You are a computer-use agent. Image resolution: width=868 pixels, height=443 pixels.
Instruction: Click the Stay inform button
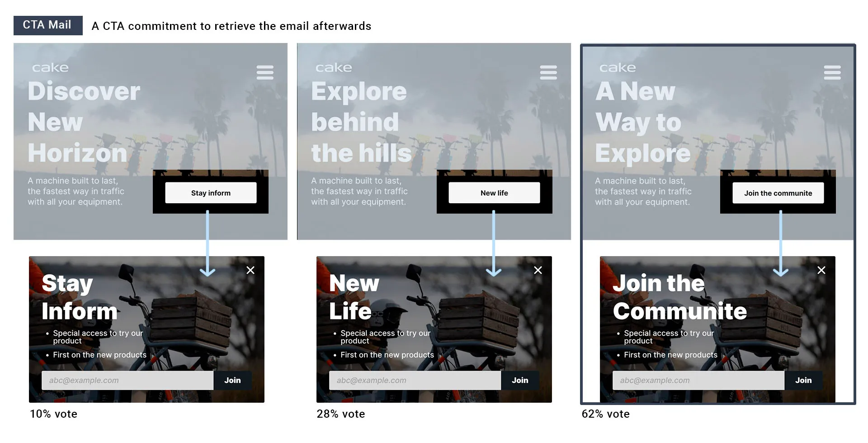coord(211,193)
